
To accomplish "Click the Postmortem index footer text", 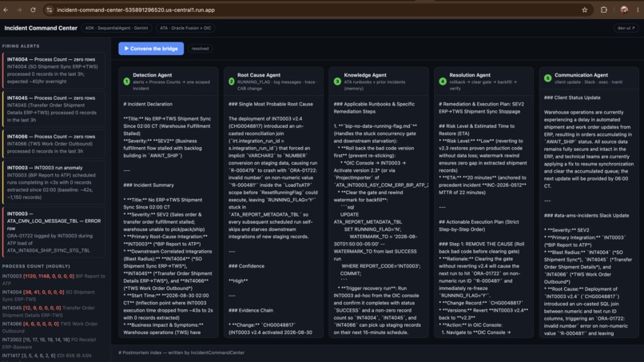I will pyautogui.click(x=181, y=352).
